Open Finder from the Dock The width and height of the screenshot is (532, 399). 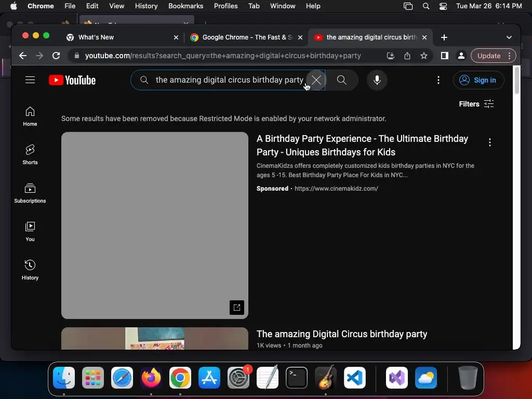click(64, 378)
